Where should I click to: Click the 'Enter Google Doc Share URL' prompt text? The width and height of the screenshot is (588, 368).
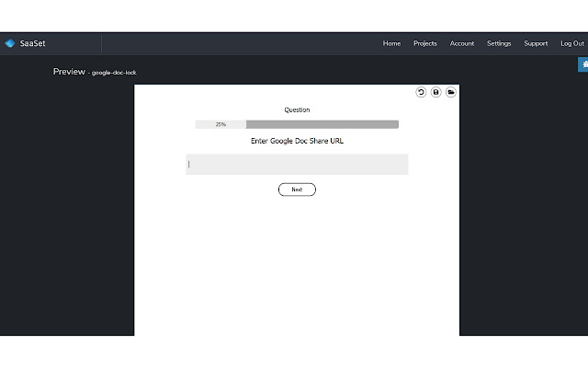pyautogui.click(x=297, y=141)
